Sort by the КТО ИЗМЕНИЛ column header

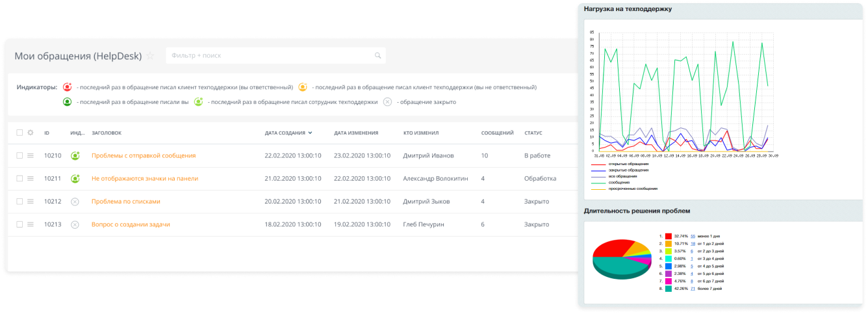pyautogui.click(x=421, y=133)
